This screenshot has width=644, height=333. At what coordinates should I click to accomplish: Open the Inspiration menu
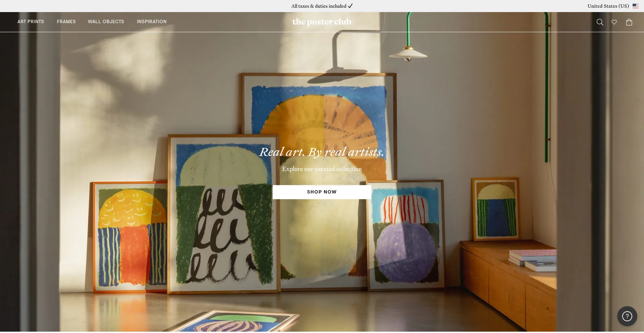[152, 21]
